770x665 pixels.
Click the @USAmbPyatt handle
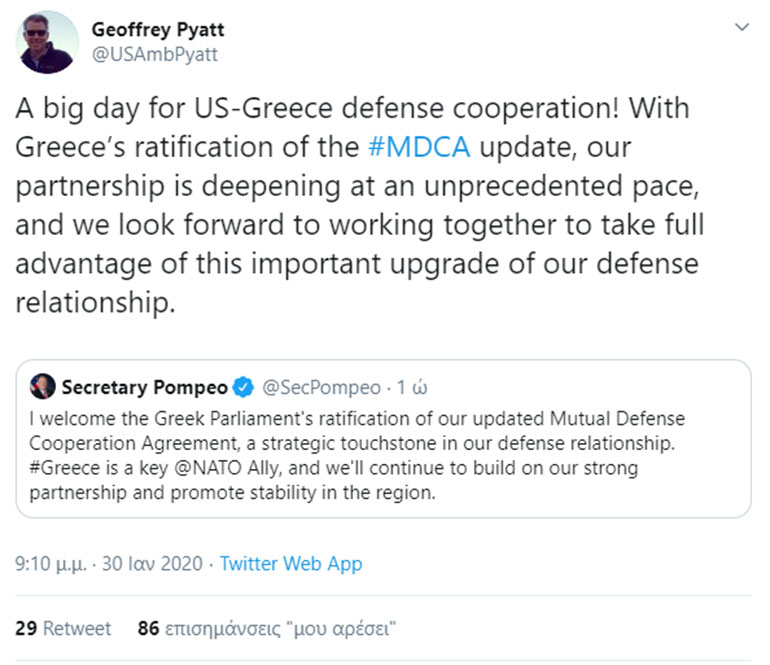[x=155, y=55]
